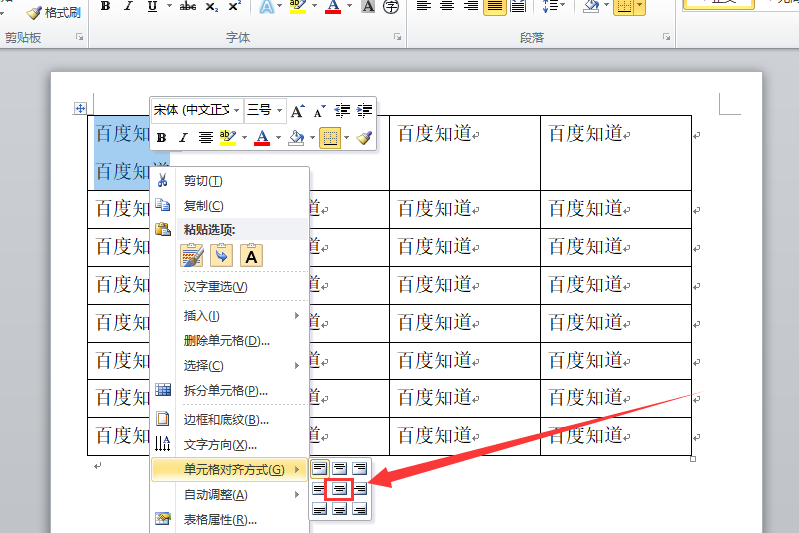Image resolution: width=799 pixels, height=533 pixels.
Task: Select the middle center cell alignment icon
Action: [339, 489]
